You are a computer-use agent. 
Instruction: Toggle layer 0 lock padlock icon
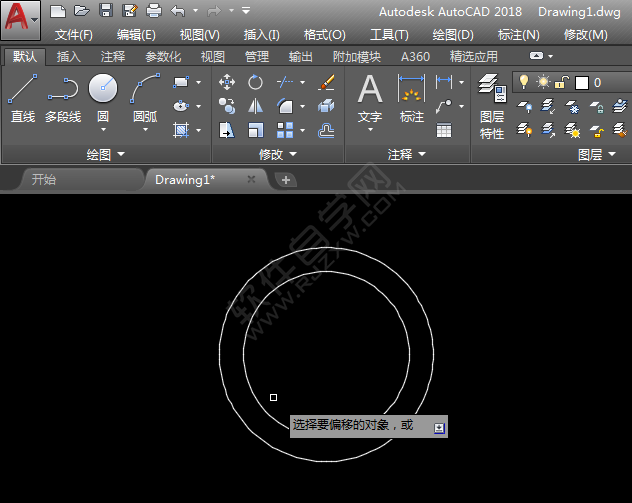coord(561,83)
